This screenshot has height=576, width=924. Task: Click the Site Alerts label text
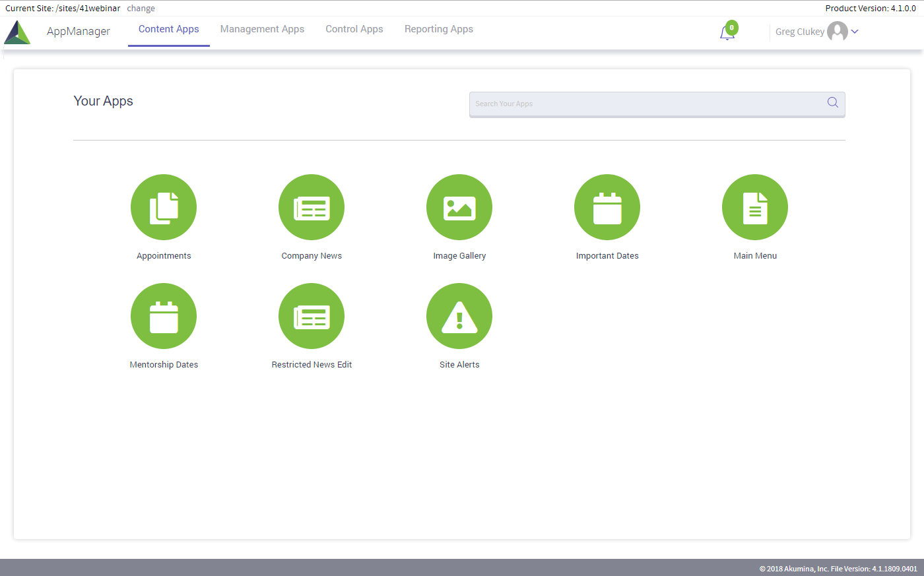coord(459,365)
